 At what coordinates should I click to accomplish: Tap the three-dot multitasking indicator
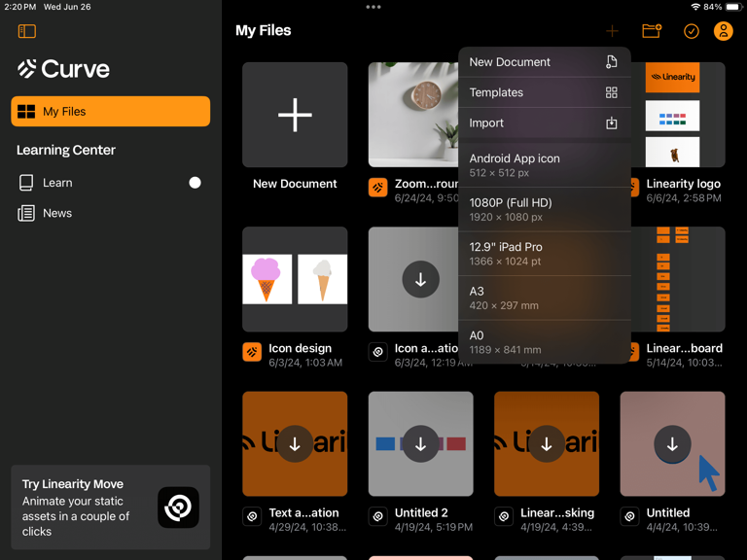pos(373,7)
